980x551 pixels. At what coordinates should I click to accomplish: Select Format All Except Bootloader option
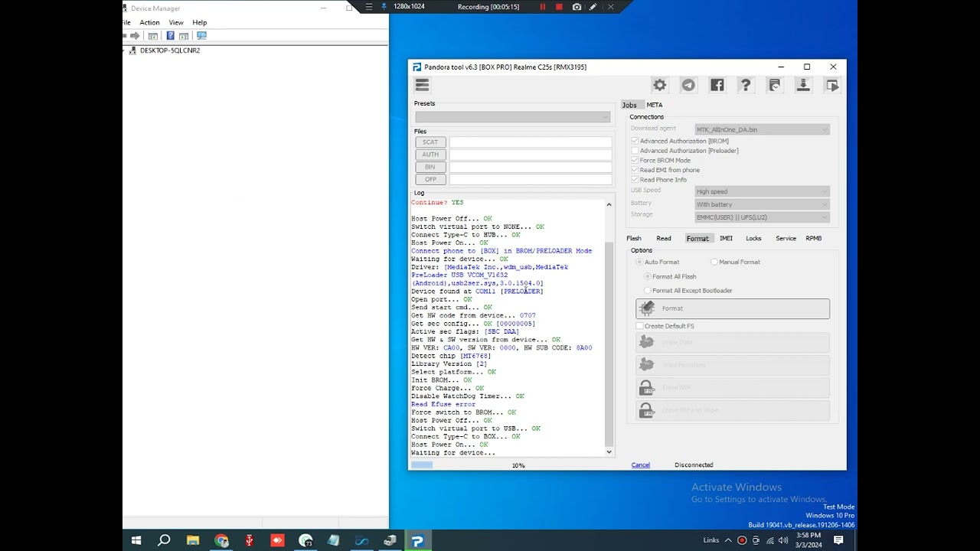(648, 291)
